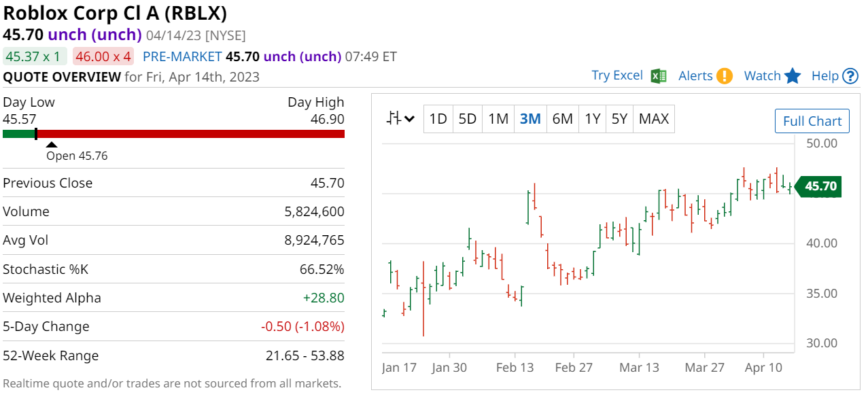This screenshot has height=401, width=868.
Task: Click the Watch link text
Action: pyautogui.click(x=762, y=76)
